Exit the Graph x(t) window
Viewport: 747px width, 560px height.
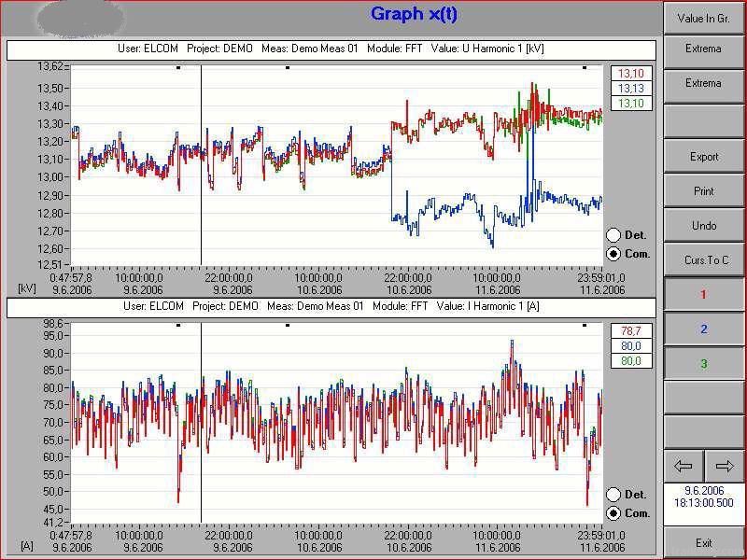[703, 541]
